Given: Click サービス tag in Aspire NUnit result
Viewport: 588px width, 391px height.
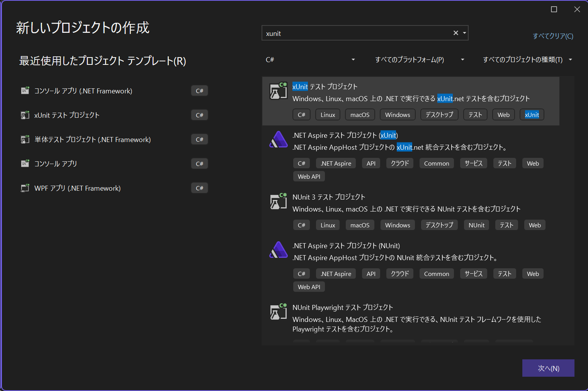Looking at the screenshot, I should pyautogui.click(x=474, y=274).
